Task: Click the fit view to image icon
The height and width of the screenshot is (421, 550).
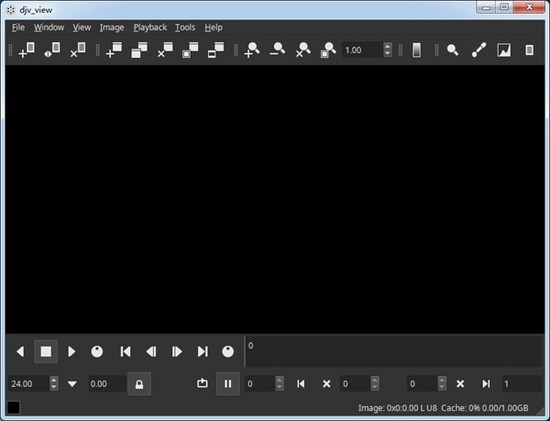Action: coord(329,50)
